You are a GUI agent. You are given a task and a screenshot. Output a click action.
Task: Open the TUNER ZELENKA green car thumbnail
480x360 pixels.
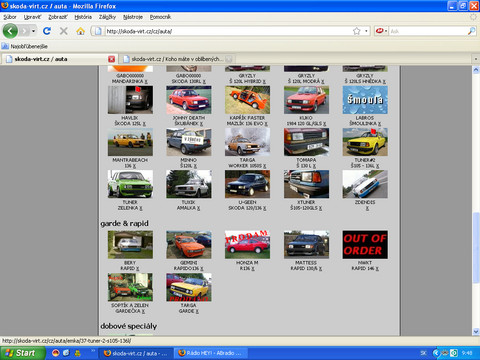pos(130,184)
